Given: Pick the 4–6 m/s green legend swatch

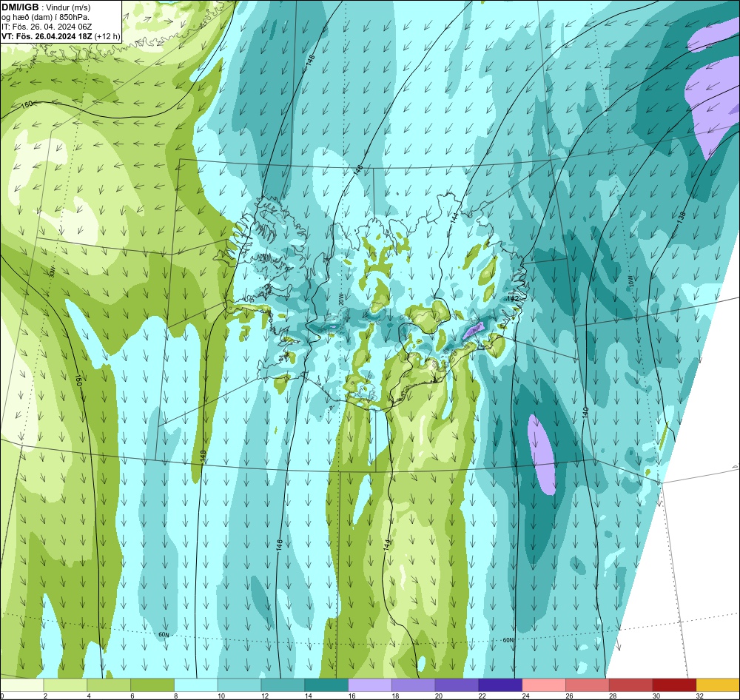Looking at the screenshot, I should tap(109, 684).
